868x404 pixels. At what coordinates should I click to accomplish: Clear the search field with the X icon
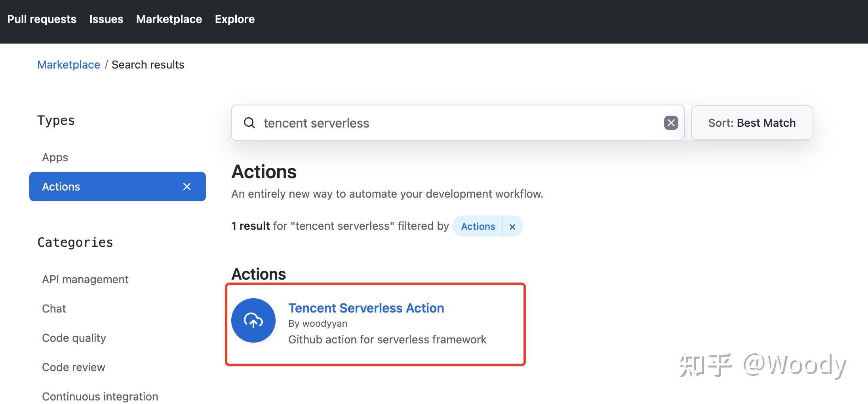click(671, 123)
